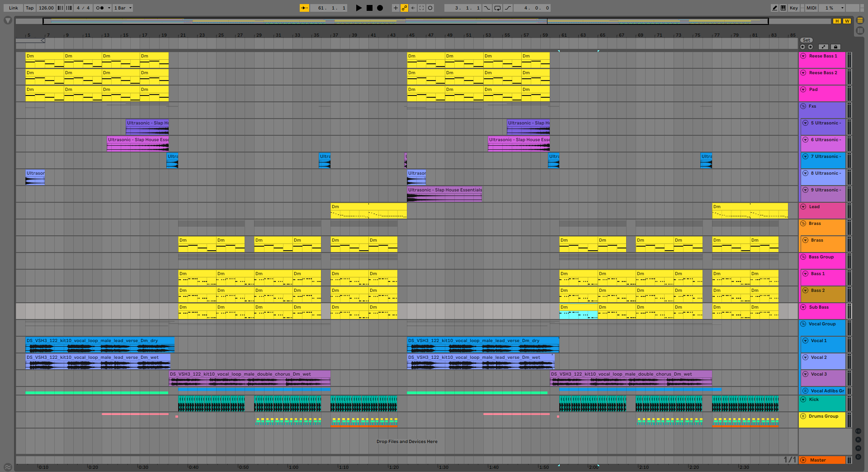This screenshot has height=472, width=868.
Task: Open the browser with the triangle icon
Action: pos(8,20)
